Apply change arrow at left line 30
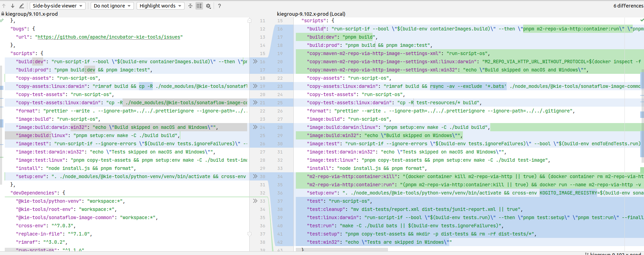 (x=255, y=176)
